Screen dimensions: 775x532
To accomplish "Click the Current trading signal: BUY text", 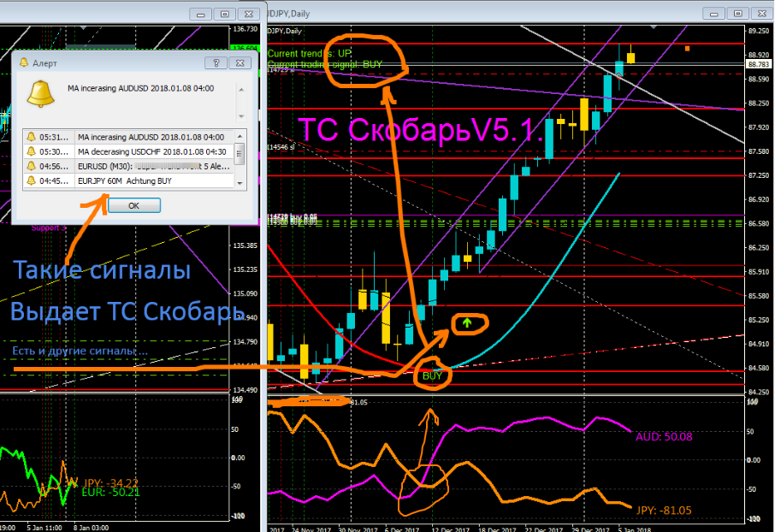I will click(x=325, y=64).
